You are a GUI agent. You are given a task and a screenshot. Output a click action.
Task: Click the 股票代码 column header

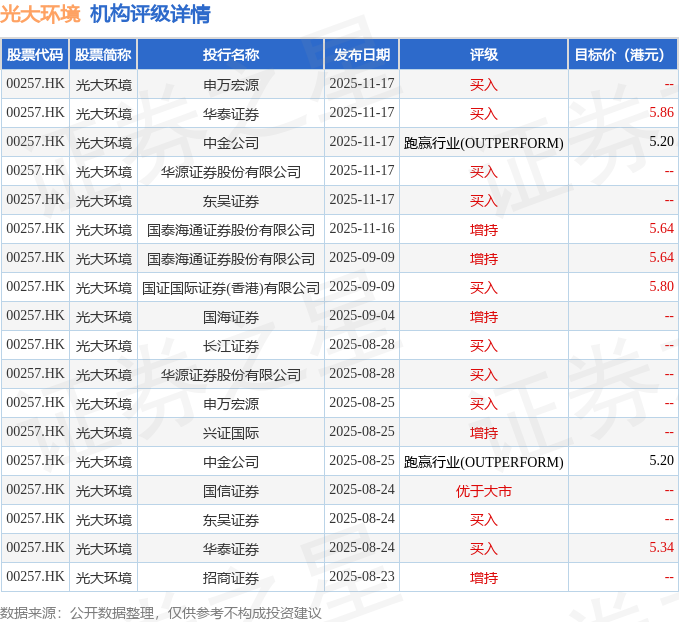[x=35, y=55]
